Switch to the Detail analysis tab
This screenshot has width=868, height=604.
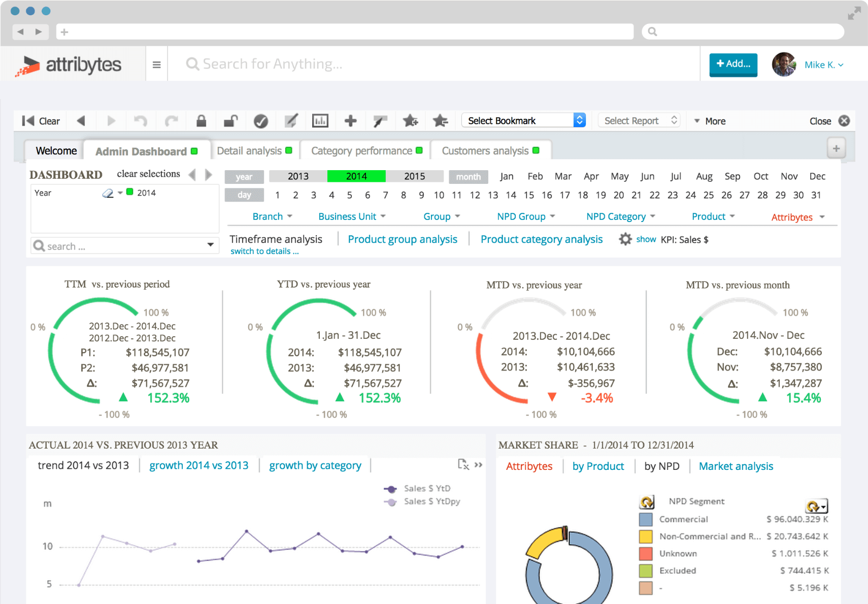tap(254, 151)
